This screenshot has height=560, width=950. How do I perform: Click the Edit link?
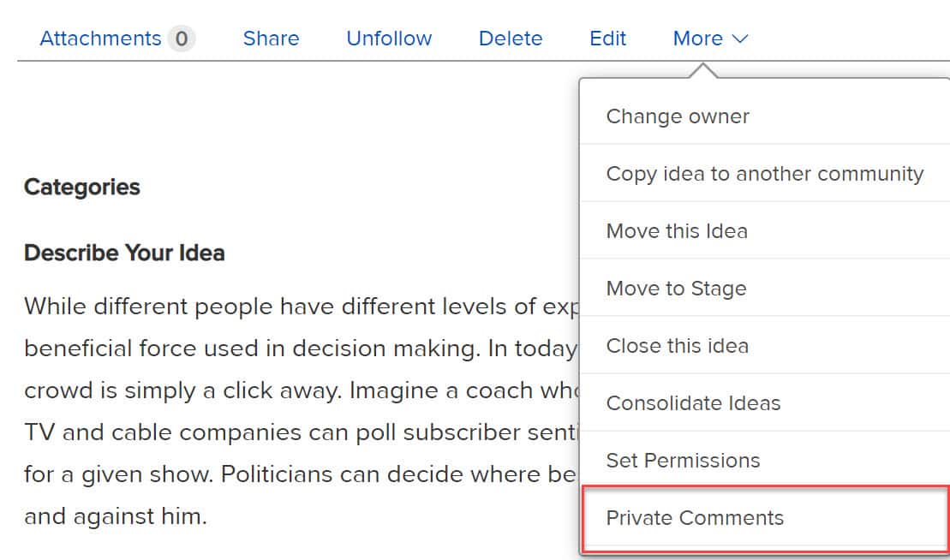coord(607,39)
